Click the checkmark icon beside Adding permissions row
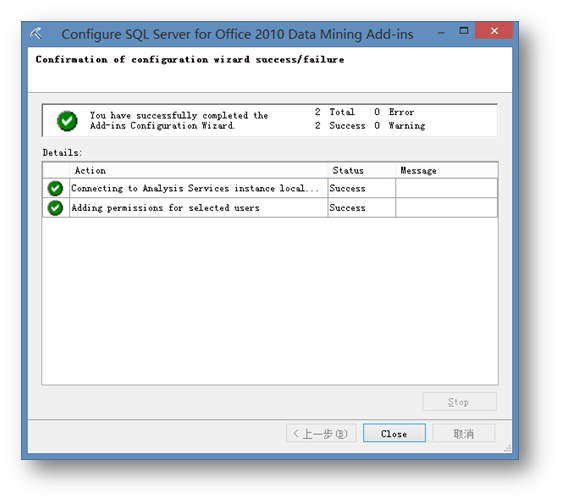This screenshot has height=502, width=561. tap(55, 208)
